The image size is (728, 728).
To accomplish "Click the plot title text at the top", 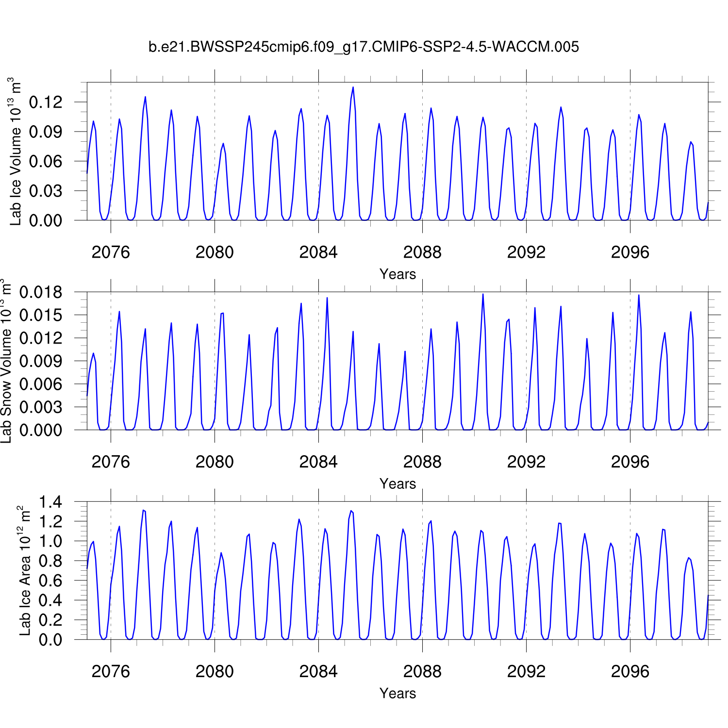I will click(x=364, y=47).
